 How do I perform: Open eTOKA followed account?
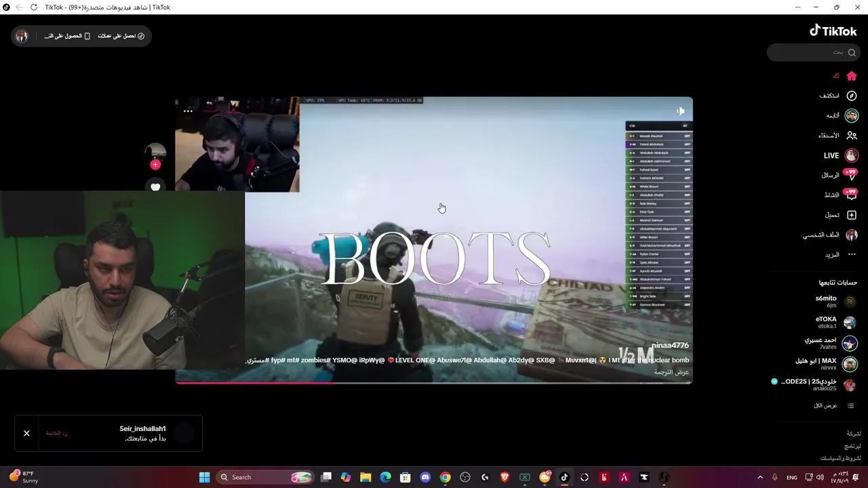click(834, 322)
